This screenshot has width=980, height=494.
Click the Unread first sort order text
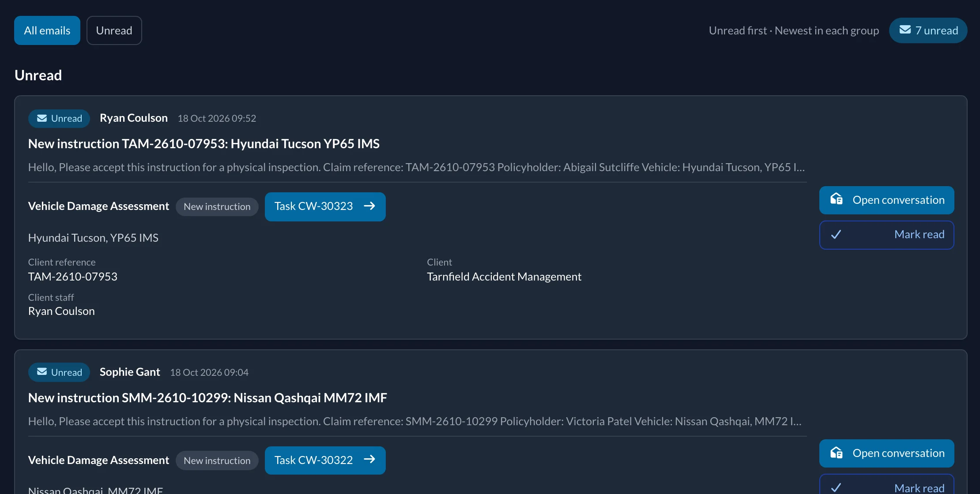click(x=794, y=30)
